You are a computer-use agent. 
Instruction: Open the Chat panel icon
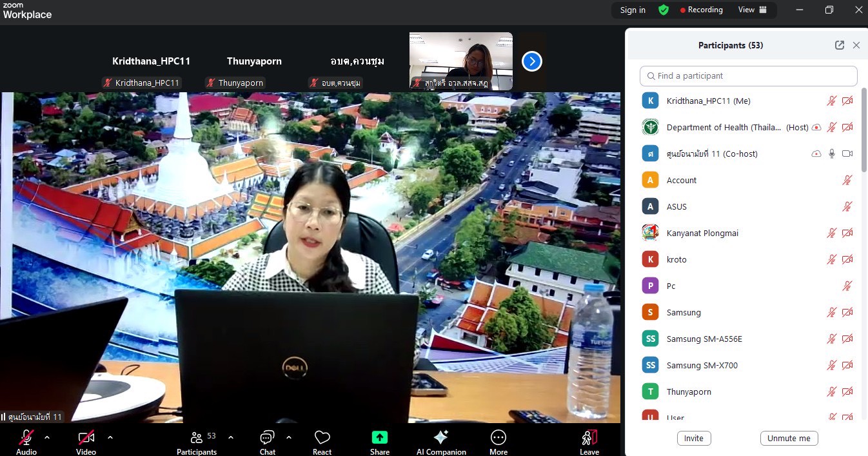pyautogui.click(x=267, y=439)
